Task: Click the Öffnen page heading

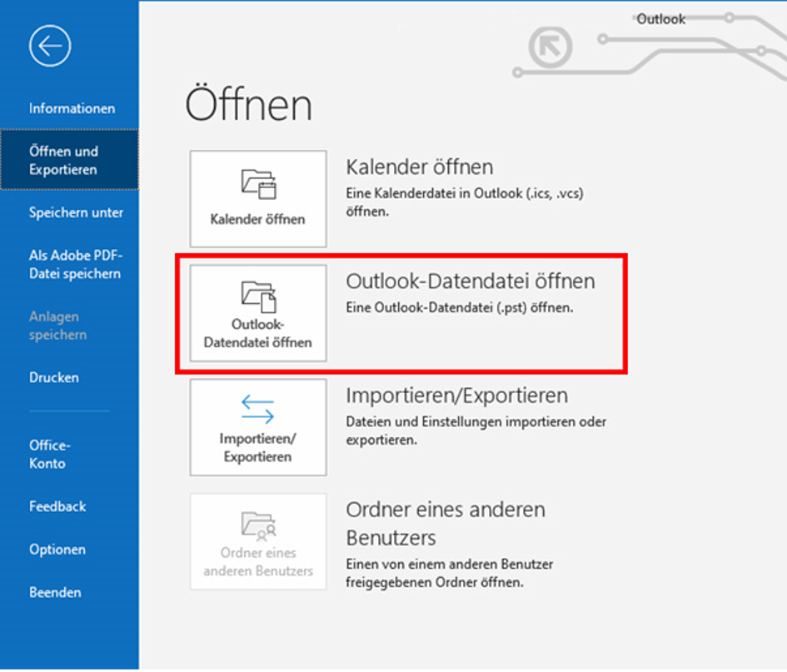Action: tap(248, 103)
